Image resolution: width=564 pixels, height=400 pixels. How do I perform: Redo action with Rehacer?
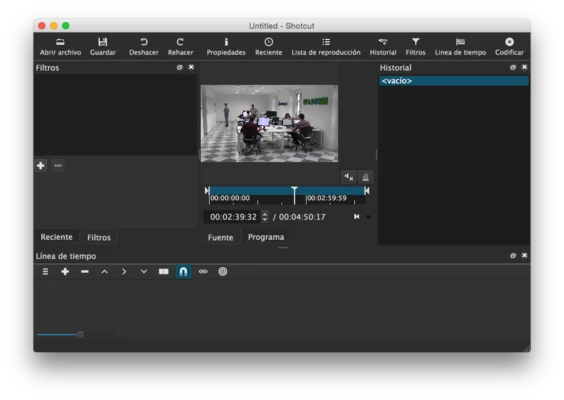coord(180,47)
